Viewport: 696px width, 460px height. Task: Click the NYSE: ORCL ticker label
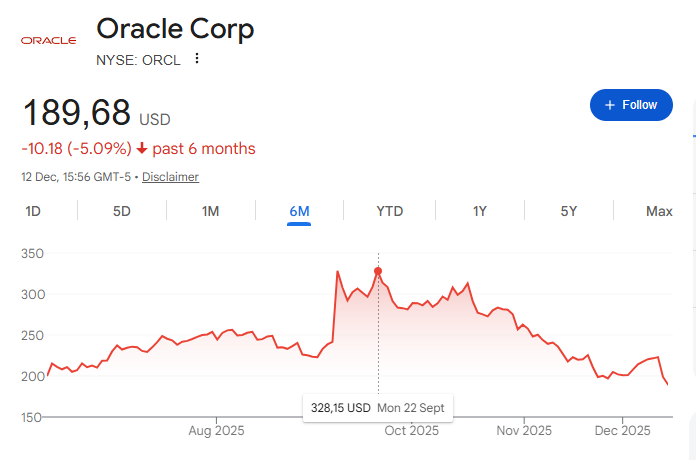[138, 60]
